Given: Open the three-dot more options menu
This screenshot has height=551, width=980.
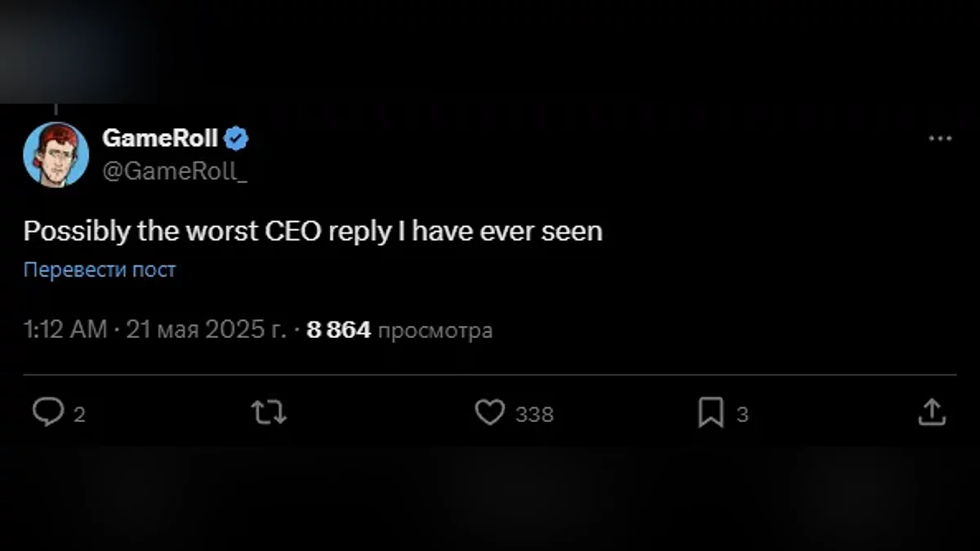Looking at the screenshot, I should pyautogui.click(x=941, y=140).
